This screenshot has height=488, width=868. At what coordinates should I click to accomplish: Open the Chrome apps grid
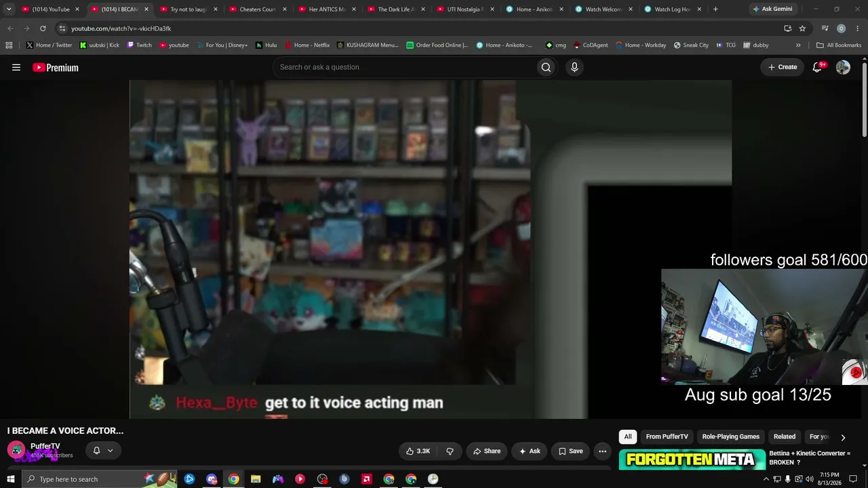click(x=9, y=45)
